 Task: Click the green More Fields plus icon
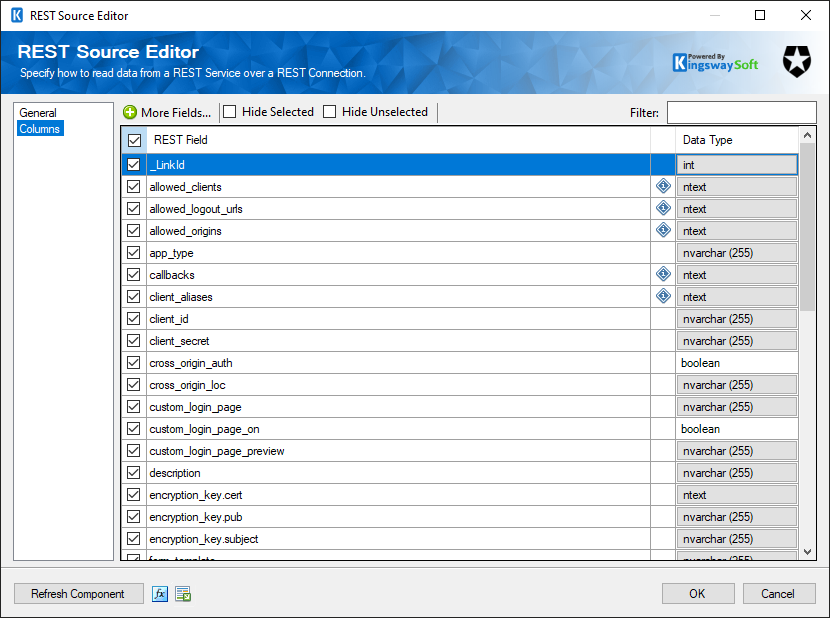[130, 112]
